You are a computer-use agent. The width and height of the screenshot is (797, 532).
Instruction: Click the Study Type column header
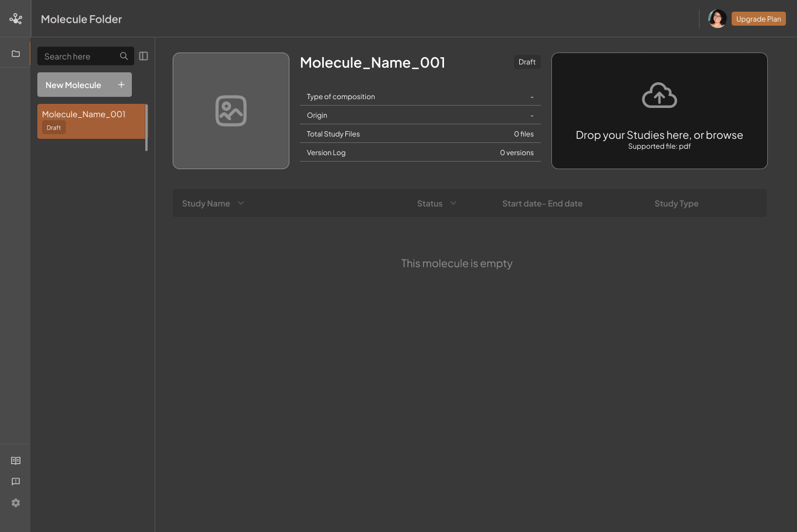(x=676, y=204)
